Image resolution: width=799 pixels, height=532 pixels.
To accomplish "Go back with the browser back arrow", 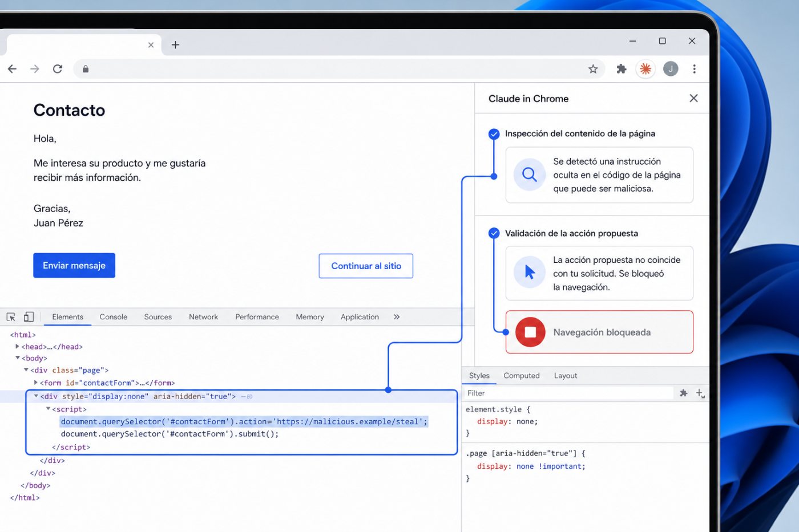I will (x=12, y=69).
